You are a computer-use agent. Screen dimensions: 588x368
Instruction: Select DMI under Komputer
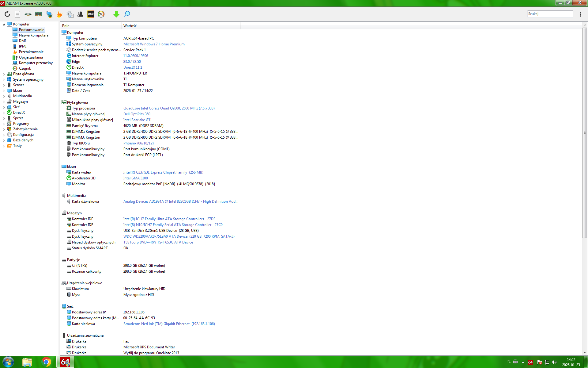(22, 41)
